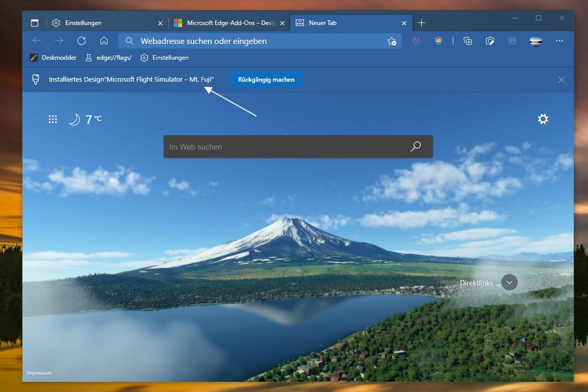Image resolution: width=588 pixels, height=392 pixels.
Task: Minimize the Edge browser window
Action: [x=515, y=18]
